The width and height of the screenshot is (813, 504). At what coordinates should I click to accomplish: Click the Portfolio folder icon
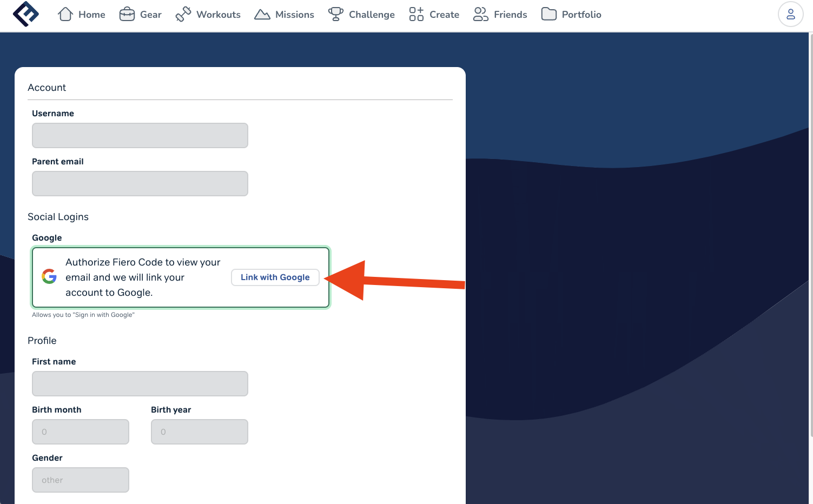tap(549, 14)
